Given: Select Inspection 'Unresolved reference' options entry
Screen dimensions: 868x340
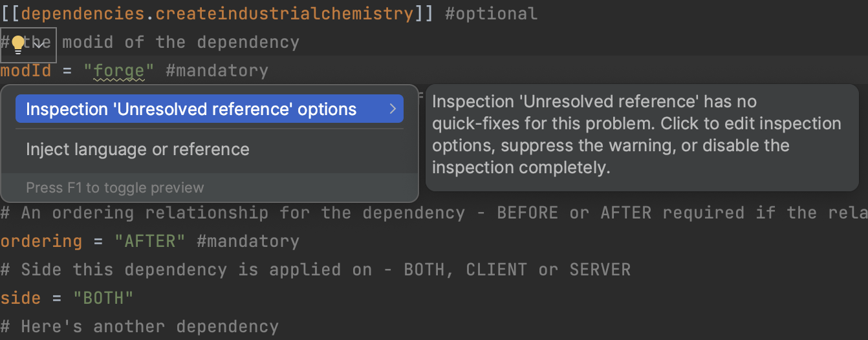Looking at the screenshot, I should (x=191, y=109).
